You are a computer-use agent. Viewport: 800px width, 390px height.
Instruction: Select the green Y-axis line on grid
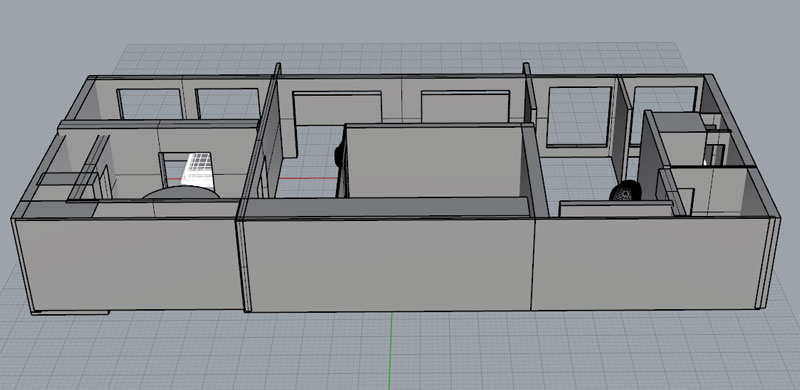pos(391,351)
